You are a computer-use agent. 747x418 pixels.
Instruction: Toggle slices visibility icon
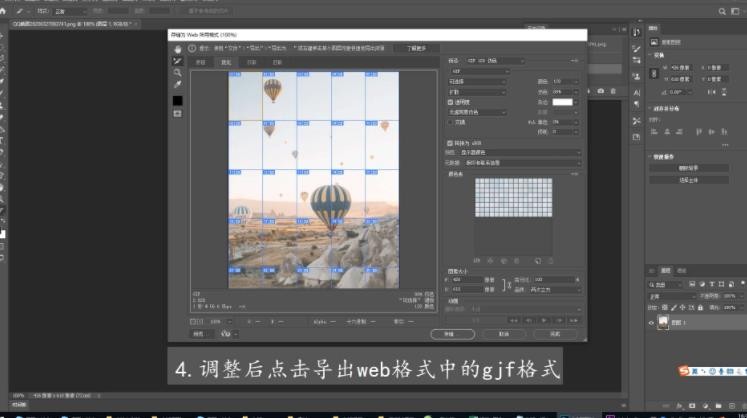178,113
